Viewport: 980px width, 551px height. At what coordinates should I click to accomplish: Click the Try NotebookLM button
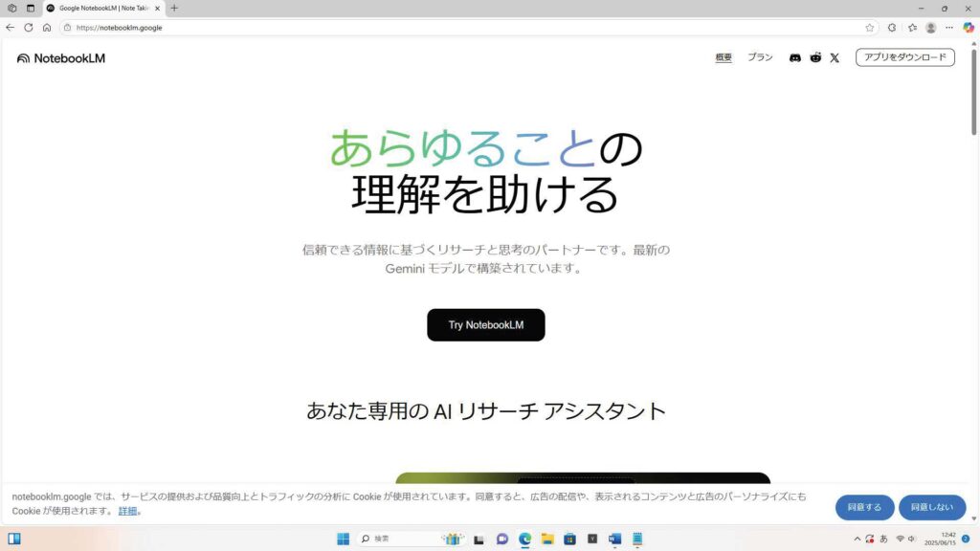pyautogui.click(x=485, y=325)
